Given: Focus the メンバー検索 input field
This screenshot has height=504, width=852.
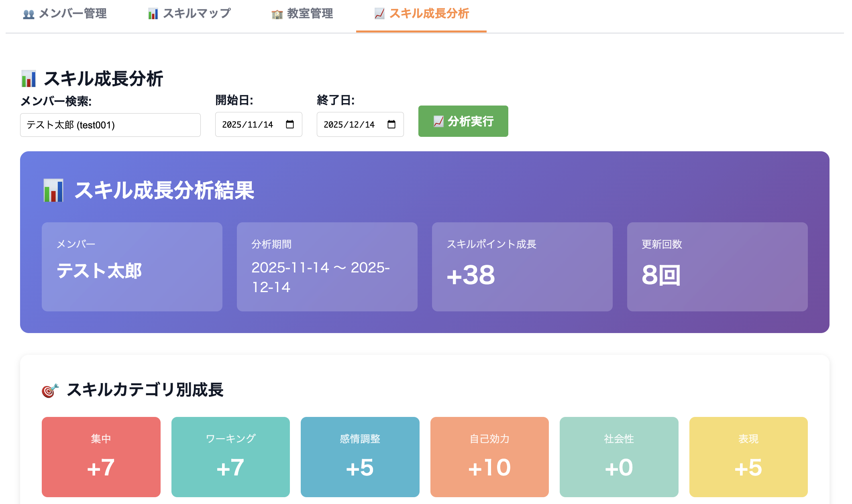Looking at the screenshot, I should click(x=110, y=125).
